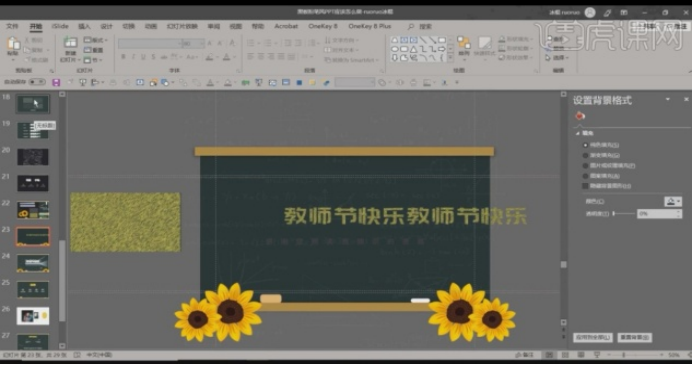This screenshot has width=692, height=365.
Task: Click the Bold formatting icon
Action: pyautogui.click(x=123, y=57)
